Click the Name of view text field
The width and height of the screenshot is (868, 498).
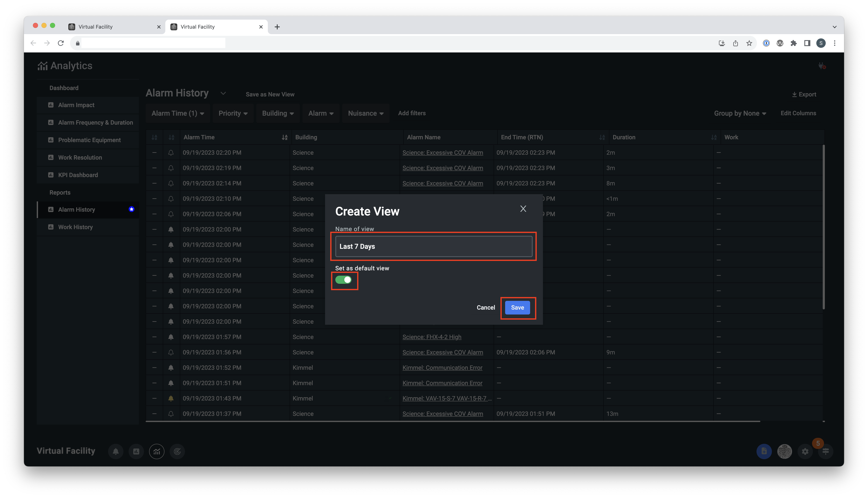tap(433, 246)
